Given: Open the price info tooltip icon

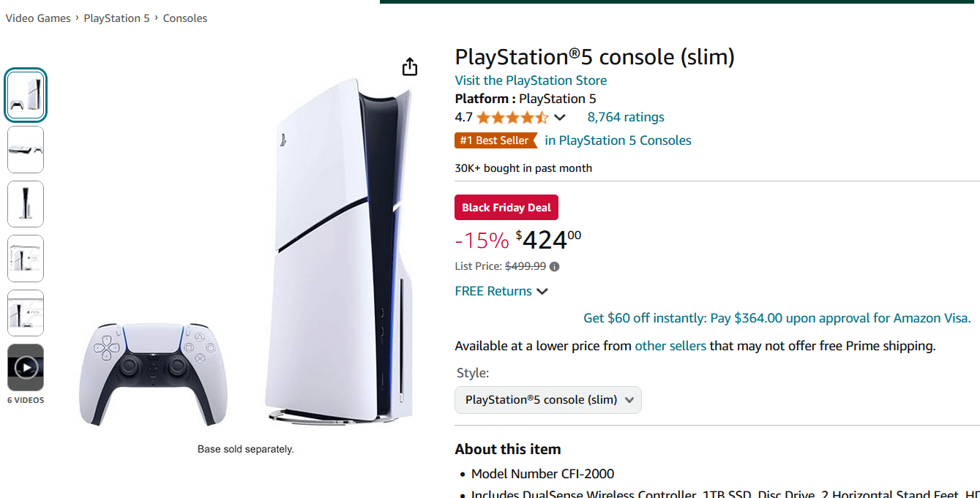Looking at the screenshot, I should [554, 266].
